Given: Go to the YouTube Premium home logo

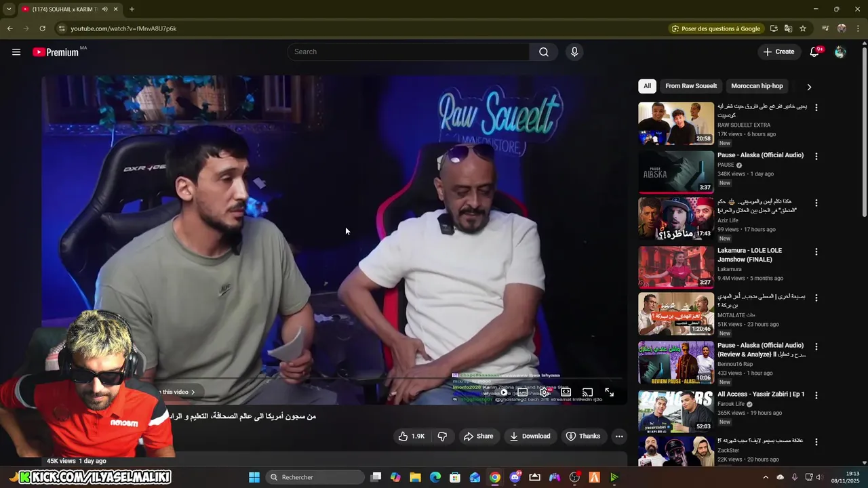Looking at the screenshot, I should click(56, 52).
